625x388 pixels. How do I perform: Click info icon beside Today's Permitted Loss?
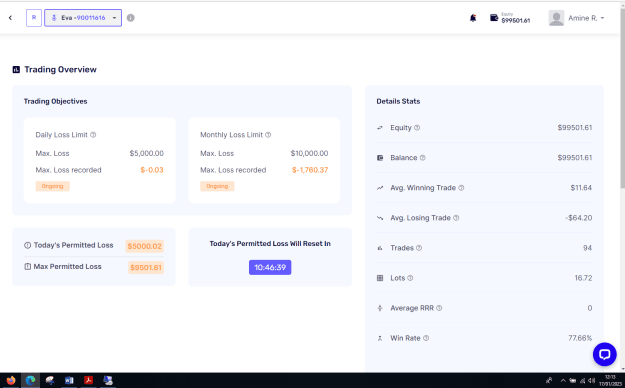click(28, 245)
